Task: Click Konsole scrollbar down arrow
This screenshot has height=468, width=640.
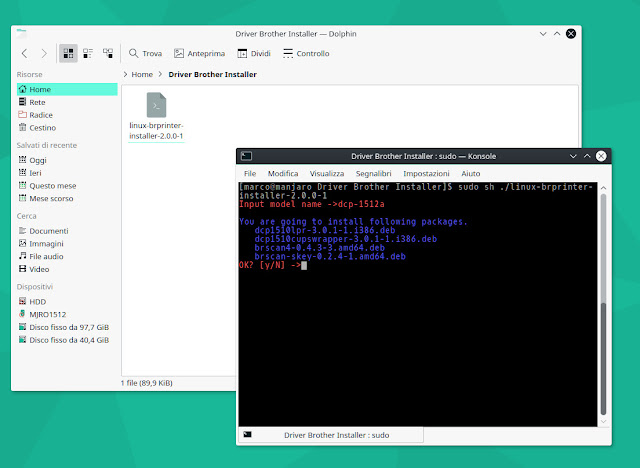Action: (x=603, y=421)
